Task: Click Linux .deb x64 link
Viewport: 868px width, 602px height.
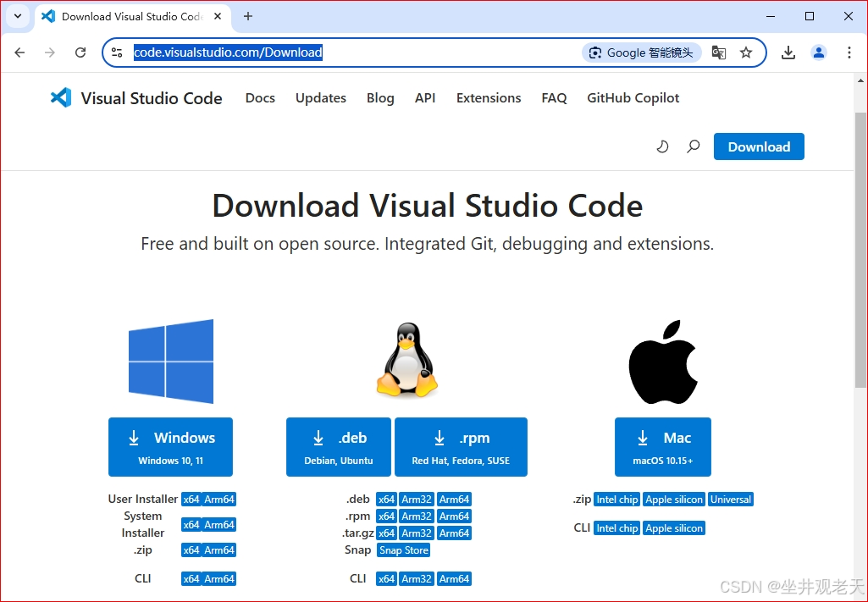Action: 386,499
